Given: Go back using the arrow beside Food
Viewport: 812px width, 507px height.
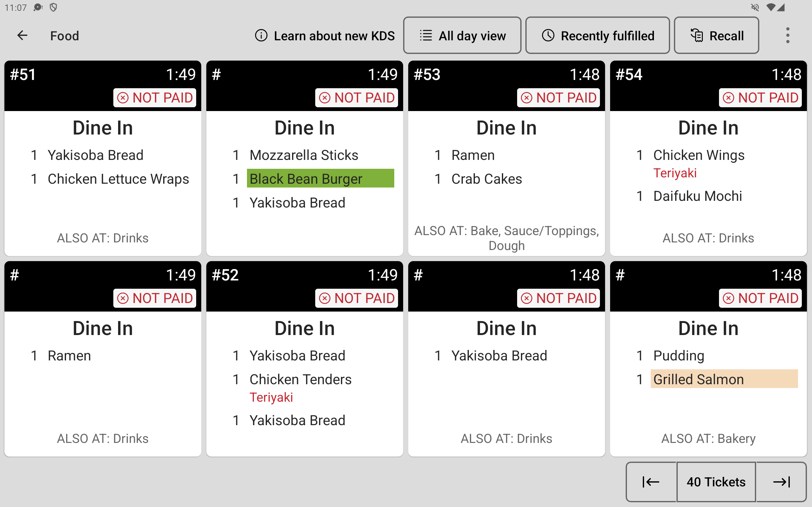Looking at the screenshot, I should pos(22,36).
